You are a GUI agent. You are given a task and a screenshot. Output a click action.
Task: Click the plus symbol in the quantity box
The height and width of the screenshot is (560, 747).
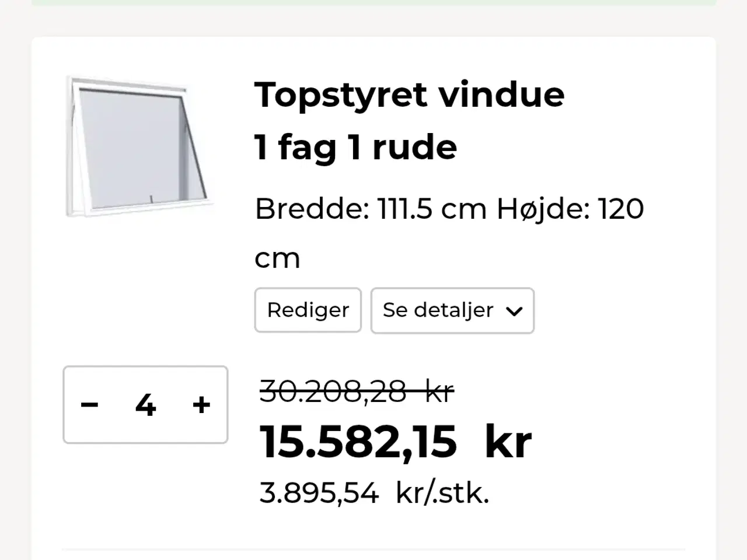[x=201, y=404]
